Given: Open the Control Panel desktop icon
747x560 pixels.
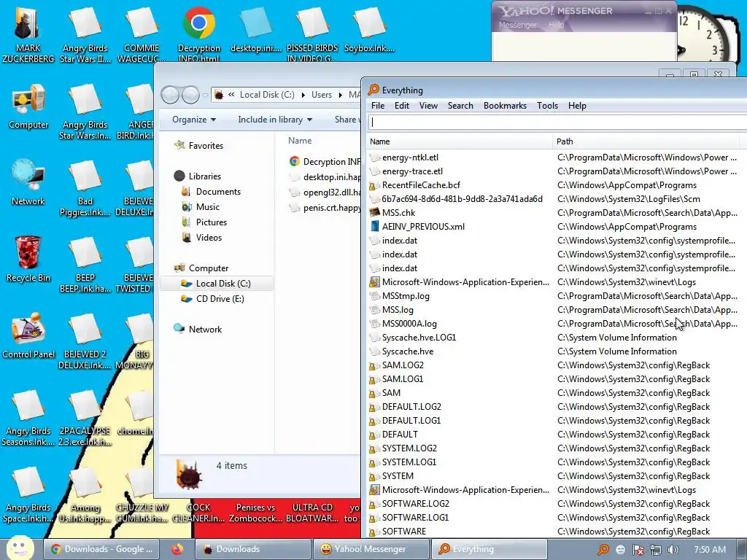Looking at the screenshot, I should [28, 335].
